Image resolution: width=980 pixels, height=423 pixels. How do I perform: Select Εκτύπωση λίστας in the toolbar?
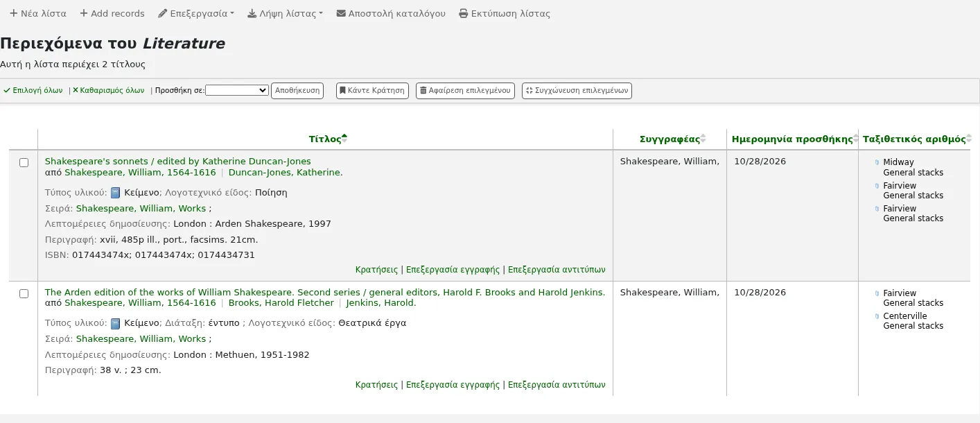pyautogui.click(x=505, y=13)
